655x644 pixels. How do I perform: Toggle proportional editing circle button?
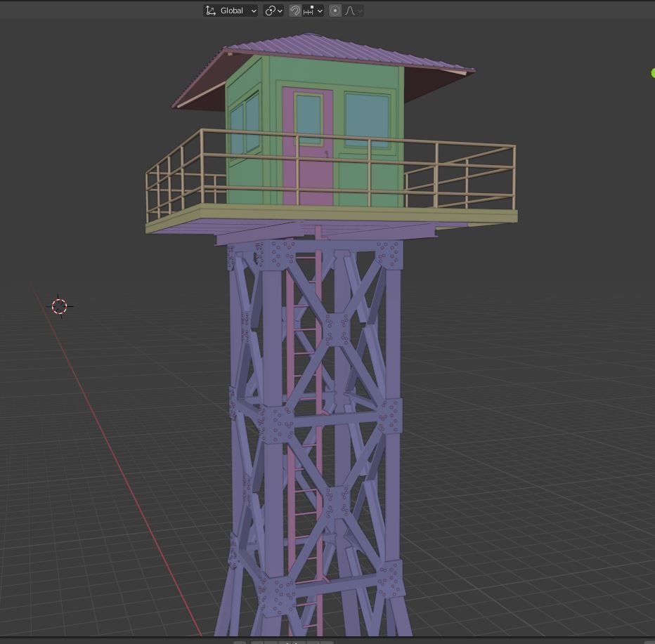coord(335,11)
